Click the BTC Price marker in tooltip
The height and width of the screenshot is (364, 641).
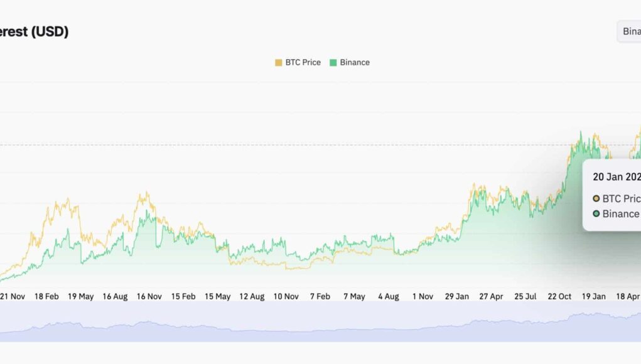596,198
